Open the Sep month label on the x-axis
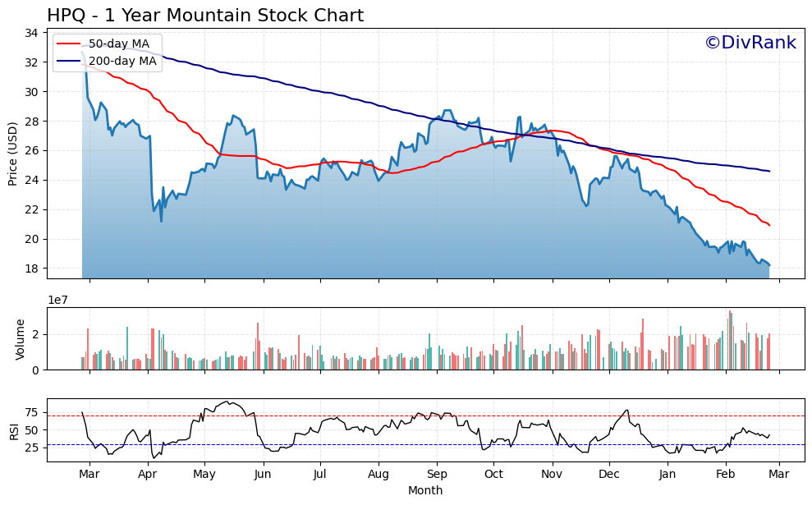This screenshot has width=812, height=505. coord(437,475)
